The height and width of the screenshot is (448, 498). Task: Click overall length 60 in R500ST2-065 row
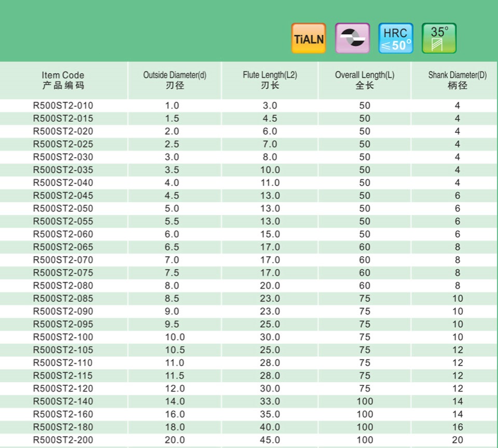point(365,247)
